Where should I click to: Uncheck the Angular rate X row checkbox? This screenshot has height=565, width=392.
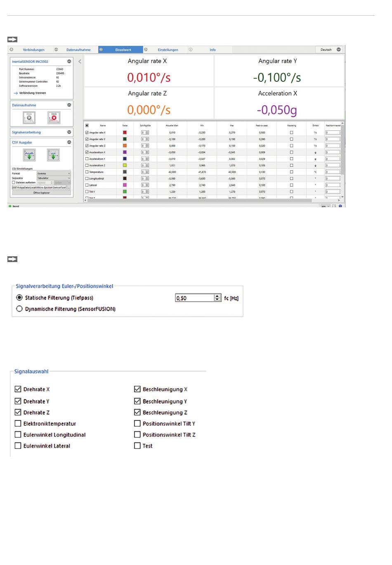coord(87,132)
